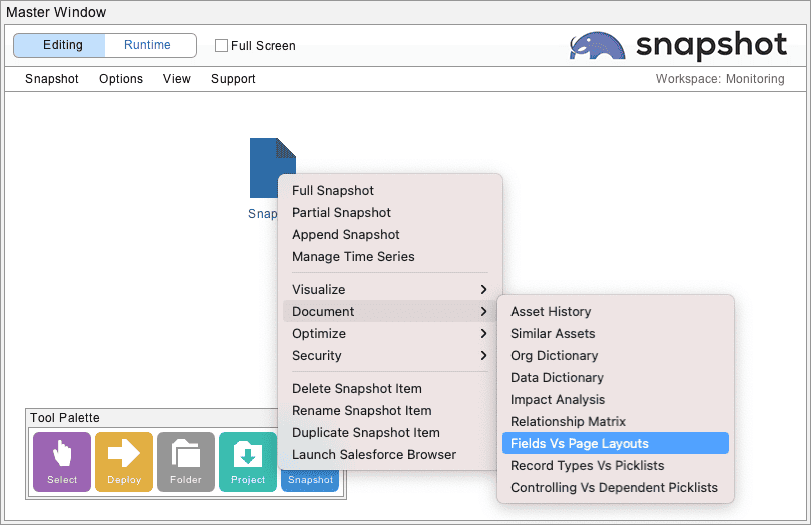Select Asset History in submenu
This screenshot has height=525, width=811.
[615, 311]
